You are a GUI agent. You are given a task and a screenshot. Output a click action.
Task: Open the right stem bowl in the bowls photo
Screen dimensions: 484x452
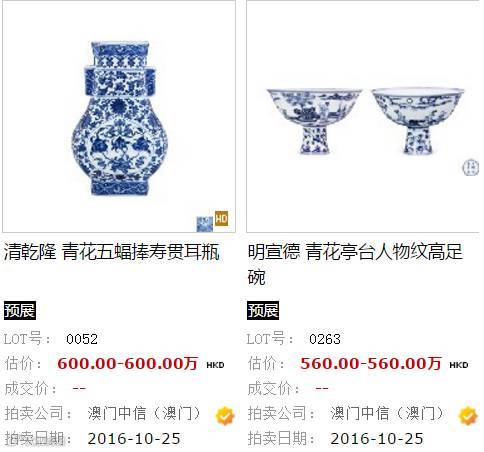(417, 121)
